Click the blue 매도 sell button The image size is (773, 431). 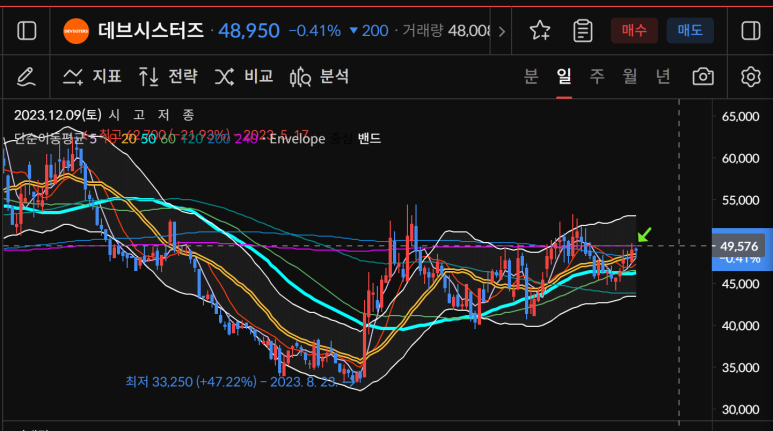point(690,31)
